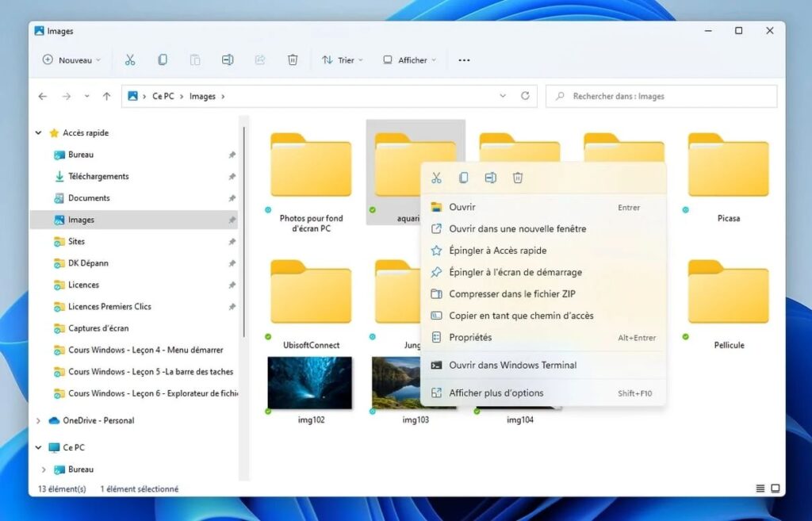
Task: Switch to the details list view icon
Action: tap(760, 488)
